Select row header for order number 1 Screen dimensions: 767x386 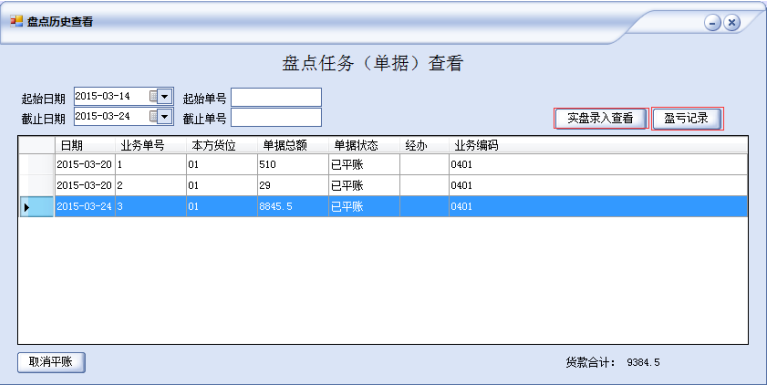pos(37,164)
